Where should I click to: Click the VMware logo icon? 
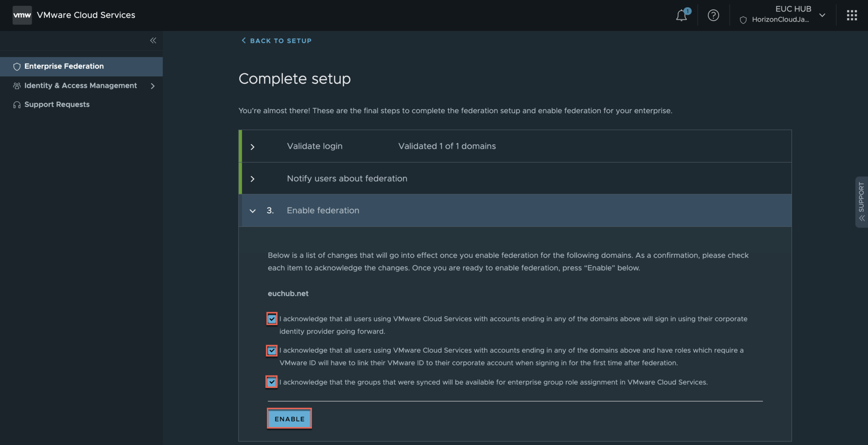[22, 15]
